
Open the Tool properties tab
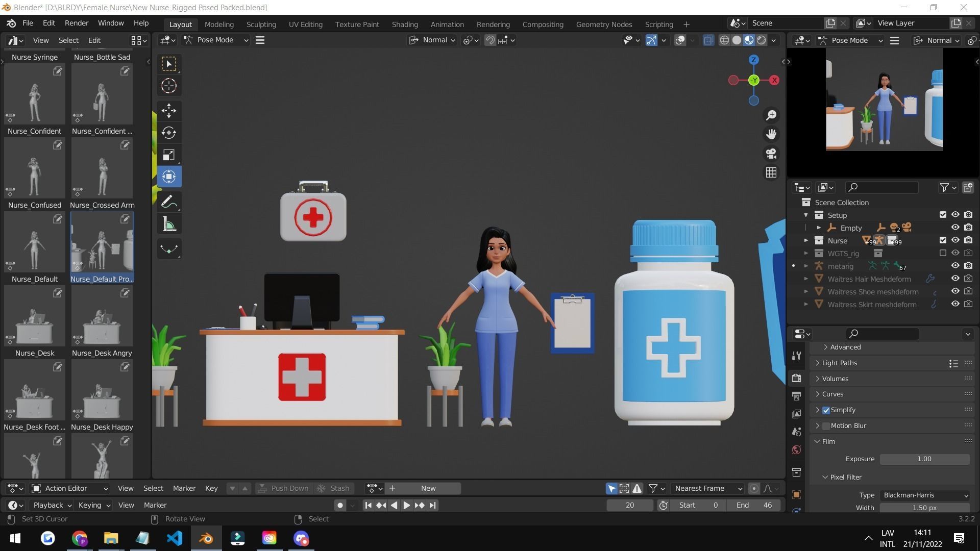tap(796, 356)
